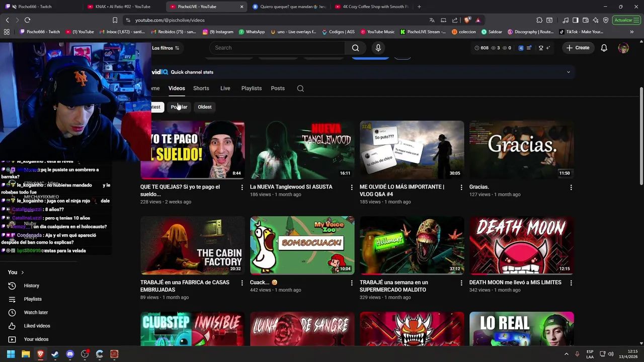The width and height of the screenshot is (644, 362).
Task: Activate voice search microphone icon
Action: pyautogui.click(x=378, y=48)
